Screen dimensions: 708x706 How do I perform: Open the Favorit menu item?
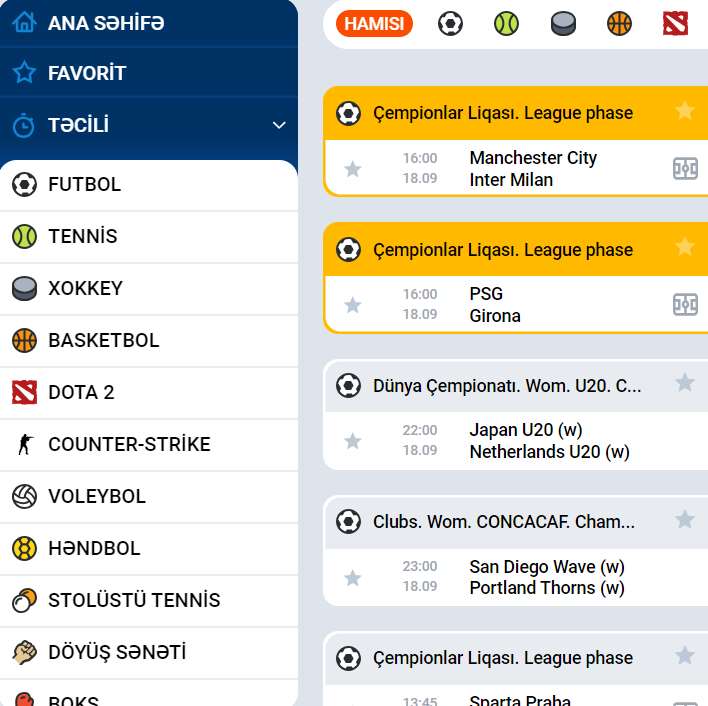[149, 73]
